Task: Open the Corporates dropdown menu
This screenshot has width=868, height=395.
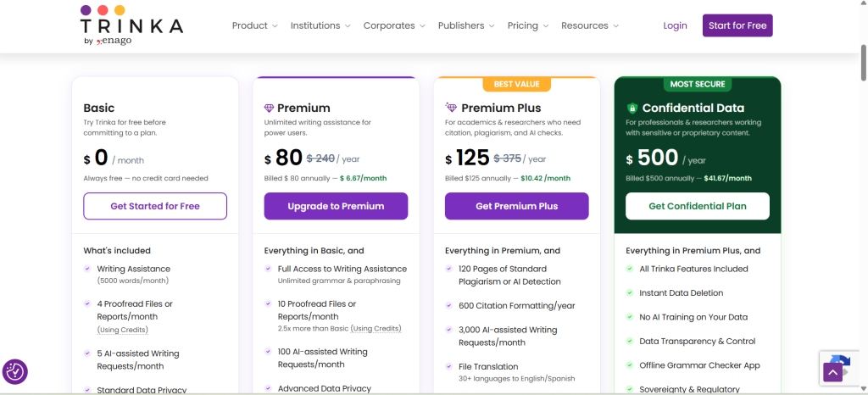Action: [x=394, y=25]
